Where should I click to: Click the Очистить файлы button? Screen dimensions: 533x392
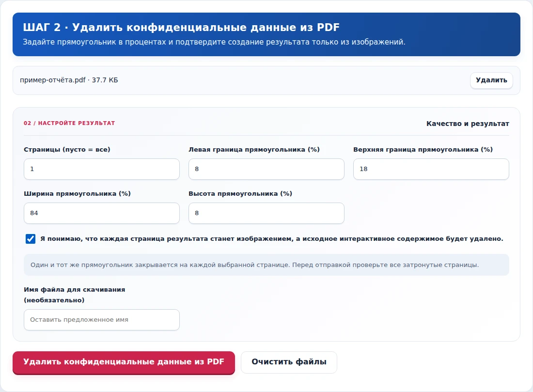click(x=289, y=362)
